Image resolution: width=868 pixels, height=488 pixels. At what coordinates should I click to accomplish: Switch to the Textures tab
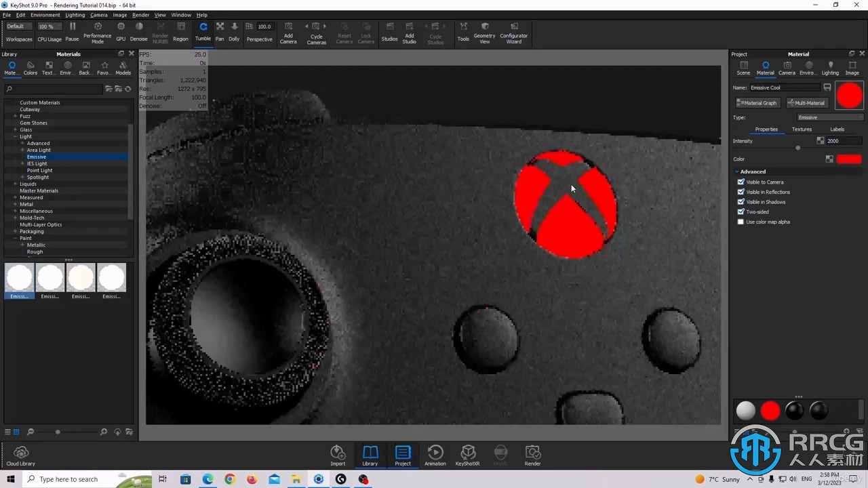[802, 129]
